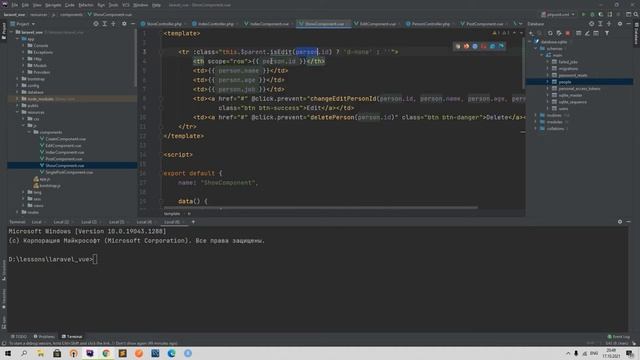The width and height of the screenshot is (640, 360).
Task: Switch to the EditComponent.vue editor tab
Action: pyautogui.click(x=378, y=24)
